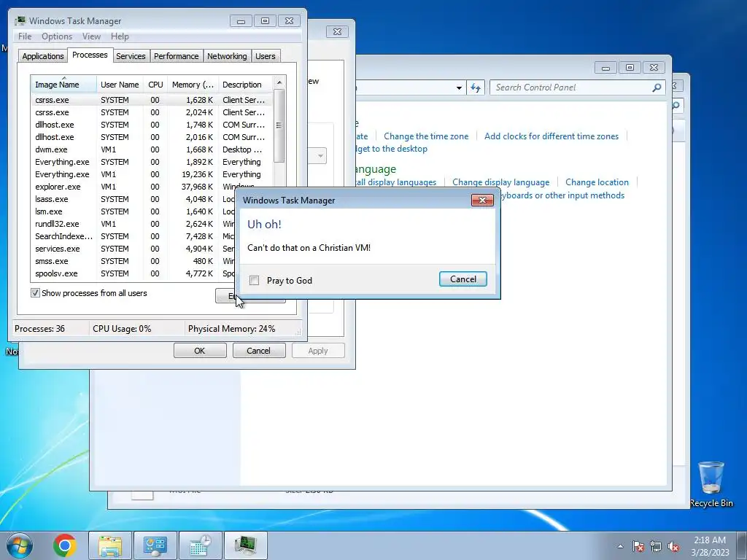This screenshot has width=747, height=560.
Task: Select the Processes tab
Action: (90, 55)
